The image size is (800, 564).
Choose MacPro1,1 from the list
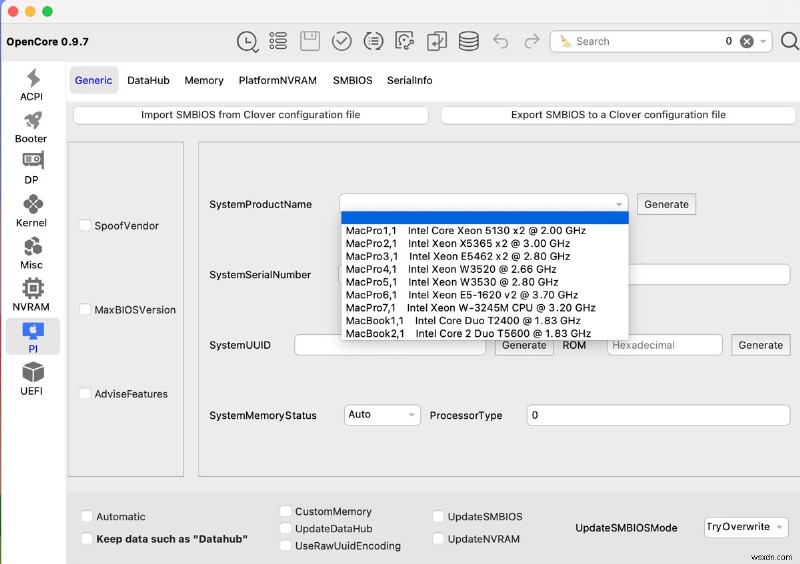(484, 230)
